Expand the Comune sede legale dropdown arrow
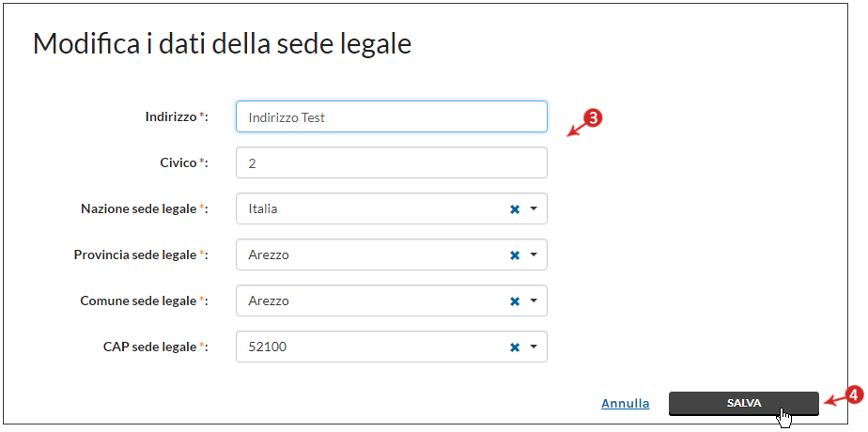This screenshot has width=868, height=432. [534, 301]
